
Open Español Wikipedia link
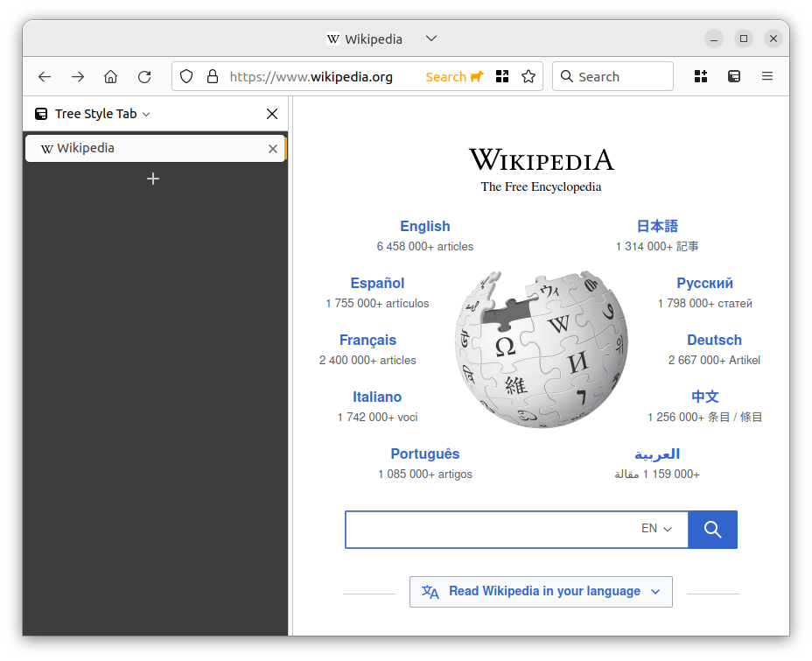pos(377,284)
